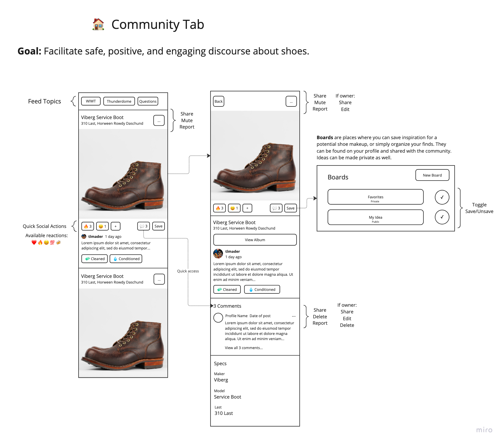
Task: Toggle save for the Favorites board
Action: point(442,197)
